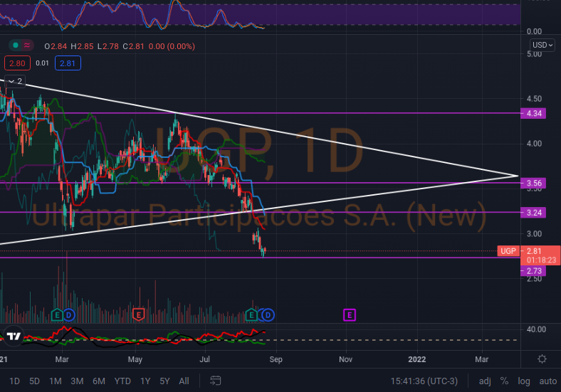
Task: Click the 01:18:23 bar countdown timer
Action: pos(541,260)
